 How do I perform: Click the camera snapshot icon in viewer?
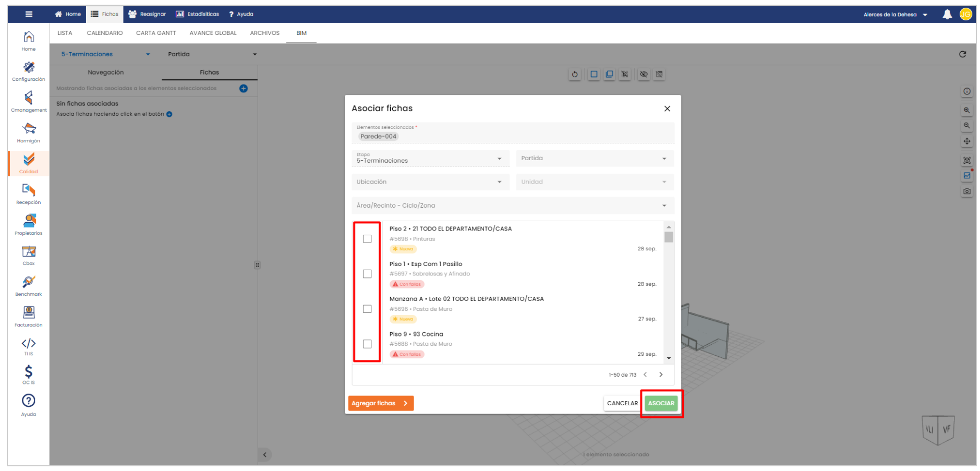point(967,191)
